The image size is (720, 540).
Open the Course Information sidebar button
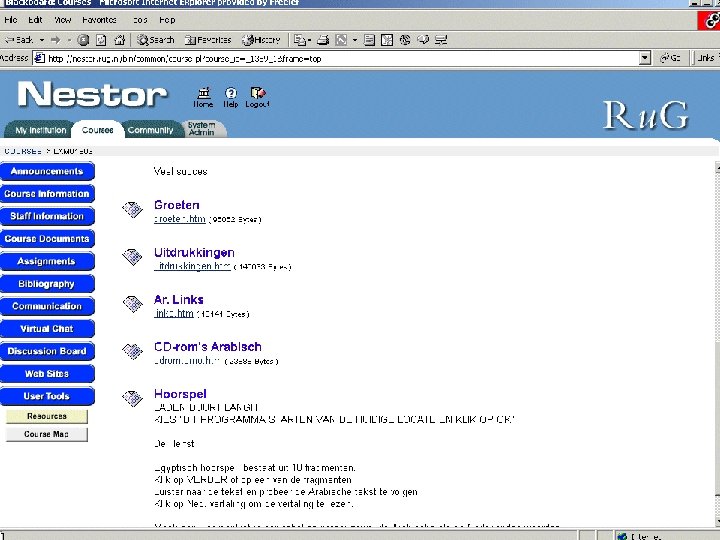coord(47,194)
